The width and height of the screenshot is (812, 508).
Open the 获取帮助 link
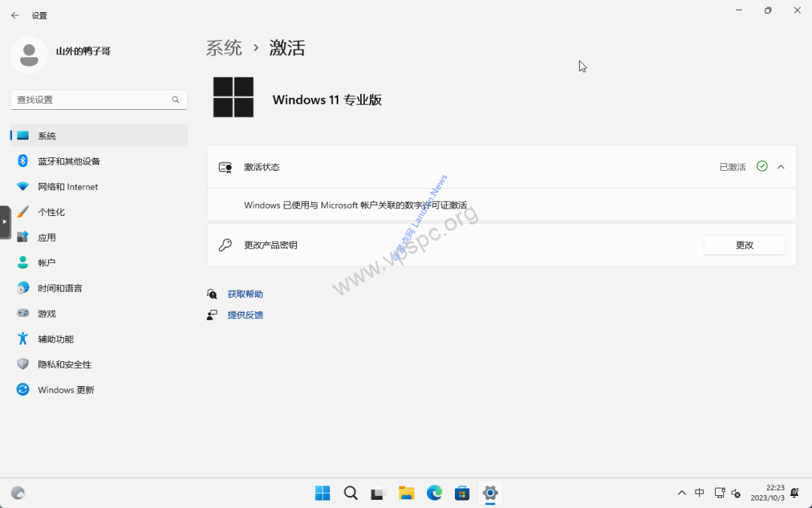click(245, 294)
